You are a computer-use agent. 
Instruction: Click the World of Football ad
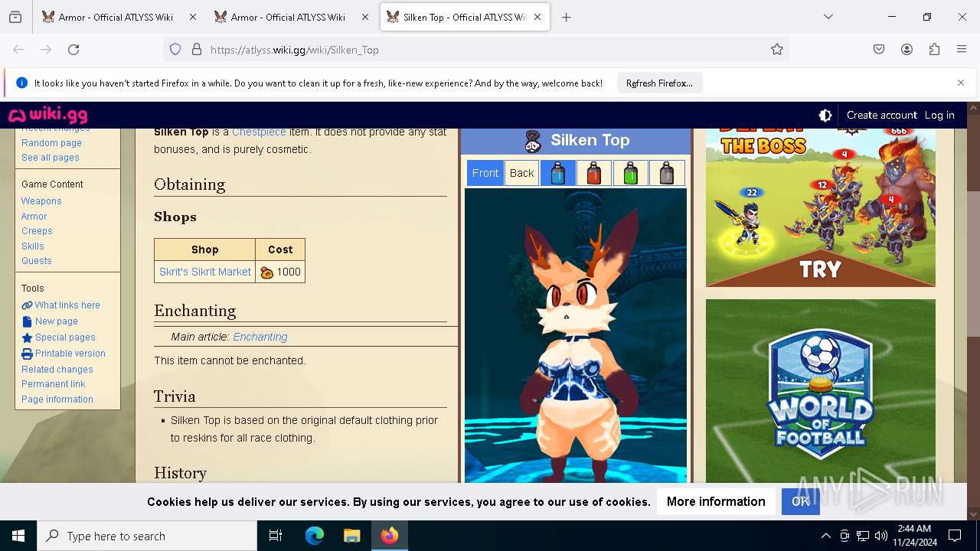pos(821,390)
